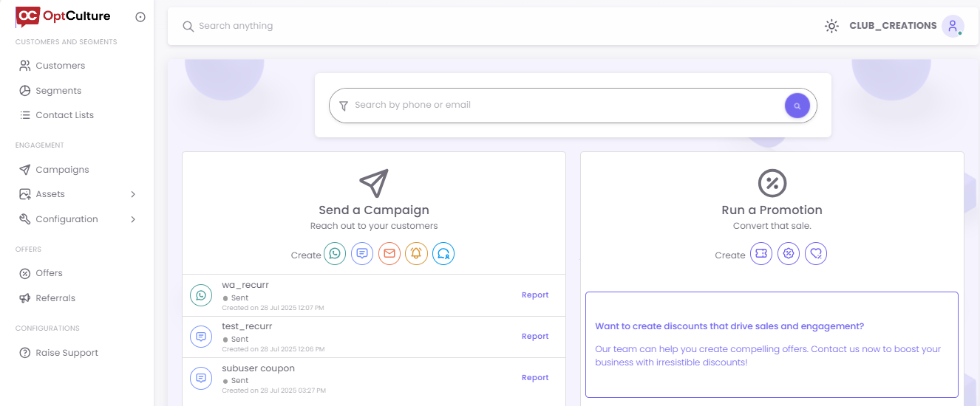Screen dimensions: 980x406
Task: Create a push notification campaign with bell icon
Action: pyautogui.click(x=416, y=254)
